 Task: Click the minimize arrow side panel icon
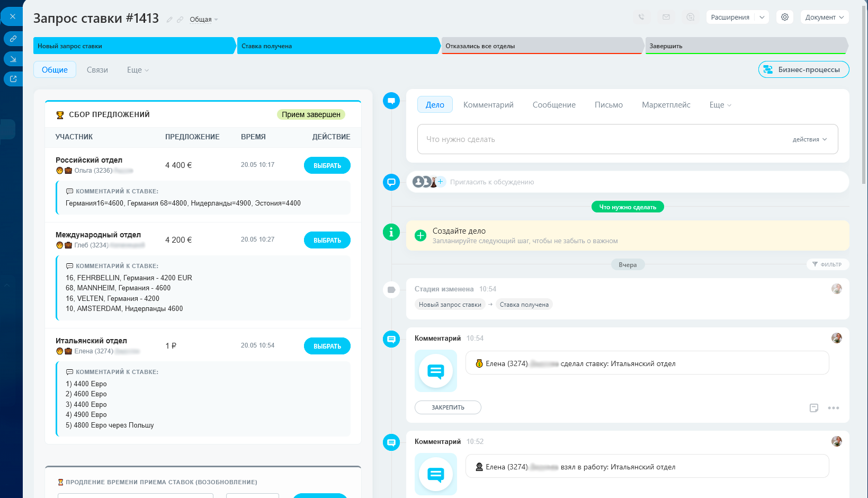click(x=13, y=59)
